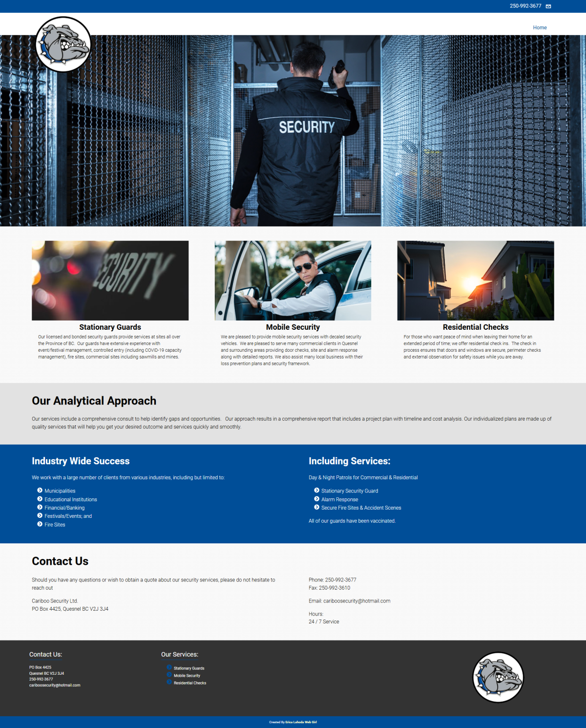Viewport: 586px width, 728px height.
Task: Click the bulldog logo in the footer
Action: click(x=498, y=677)
